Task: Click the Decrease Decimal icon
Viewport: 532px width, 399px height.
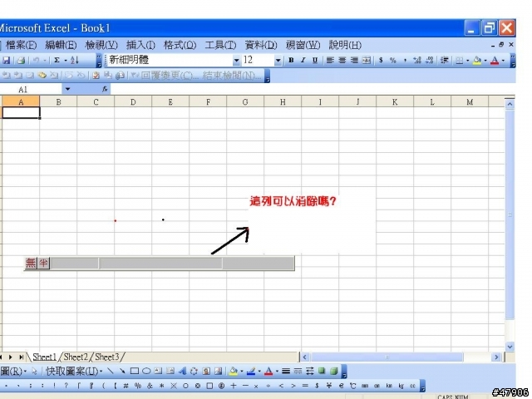Action: click(429, 61)
